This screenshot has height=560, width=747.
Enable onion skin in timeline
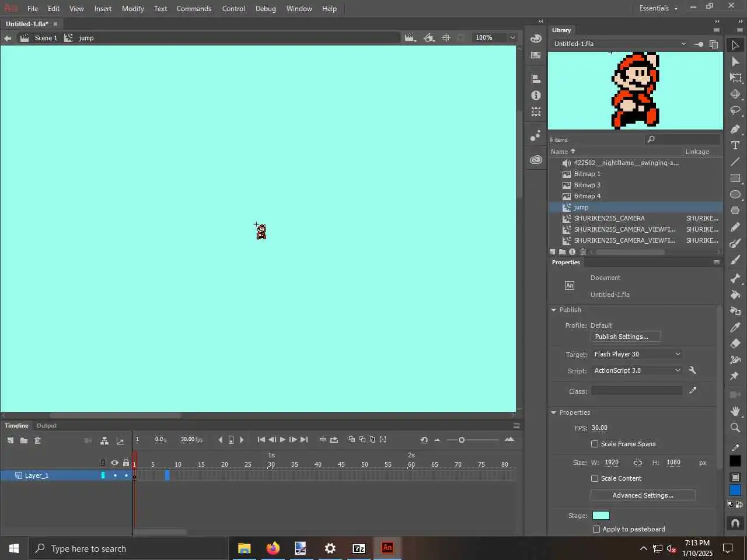click(x=351, y=440)
